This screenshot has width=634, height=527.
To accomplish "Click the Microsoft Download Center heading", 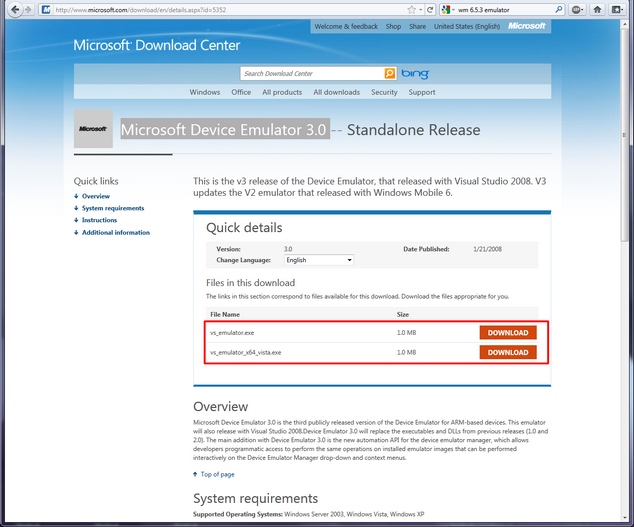I will tap(157, 45).
